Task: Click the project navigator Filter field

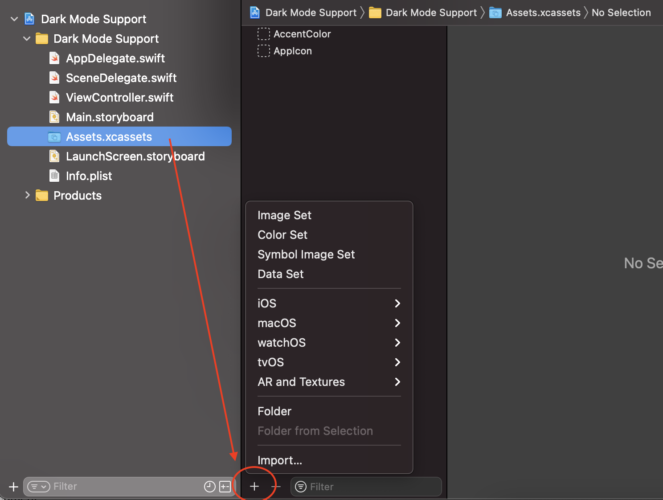Action: point(127,486)
